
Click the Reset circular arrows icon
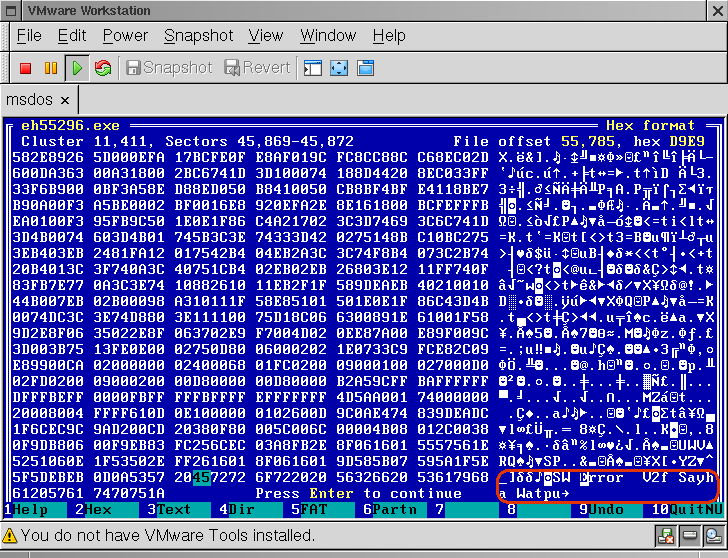(103, 68)
